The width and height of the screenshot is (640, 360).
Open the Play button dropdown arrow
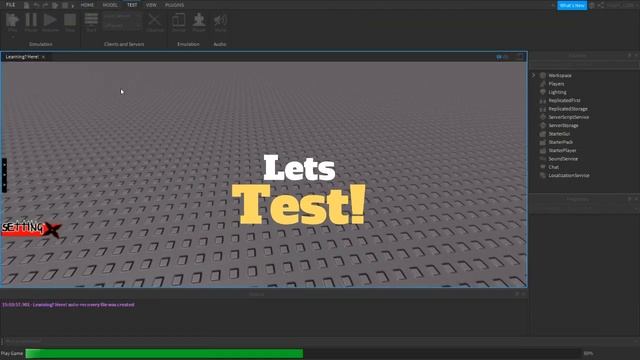[x=12, y=37]
